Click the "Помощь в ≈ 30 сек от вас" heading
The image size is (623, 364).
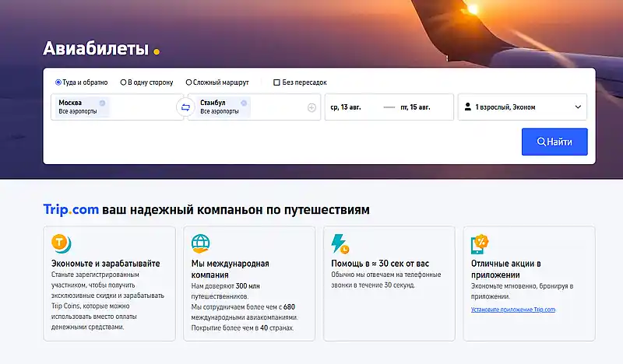point(380,264)
